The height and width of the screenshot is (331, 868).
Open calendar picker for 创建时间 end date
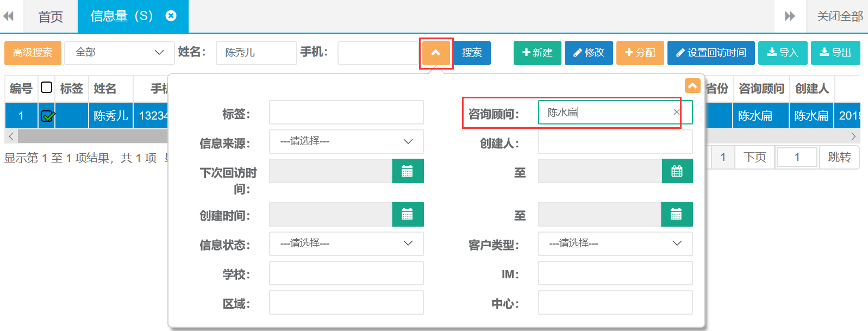pos(676,214)
